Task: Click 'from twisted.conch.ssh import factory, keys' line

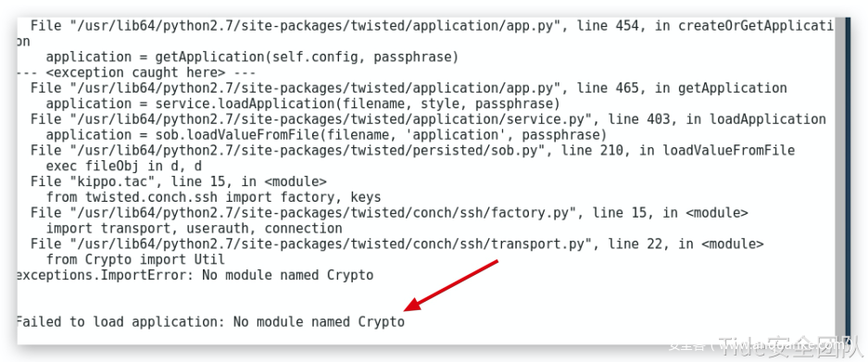Action: [x=213, y=197]
